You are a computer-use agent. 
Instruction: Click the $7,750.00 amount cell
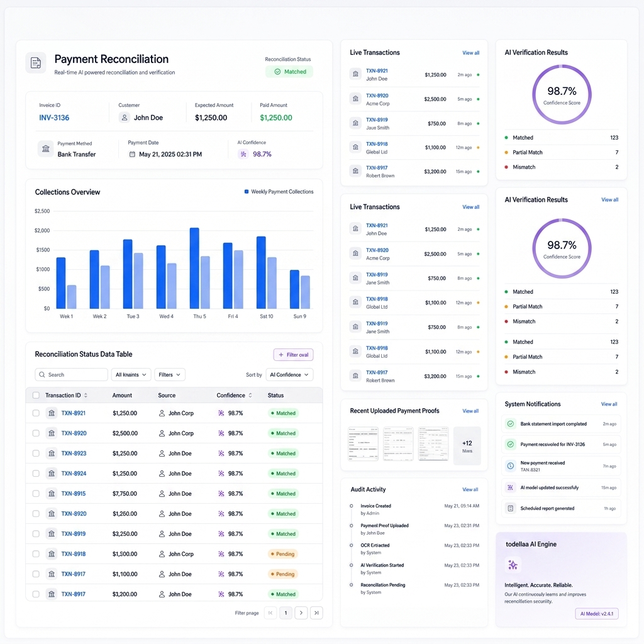tap(125, 494)
